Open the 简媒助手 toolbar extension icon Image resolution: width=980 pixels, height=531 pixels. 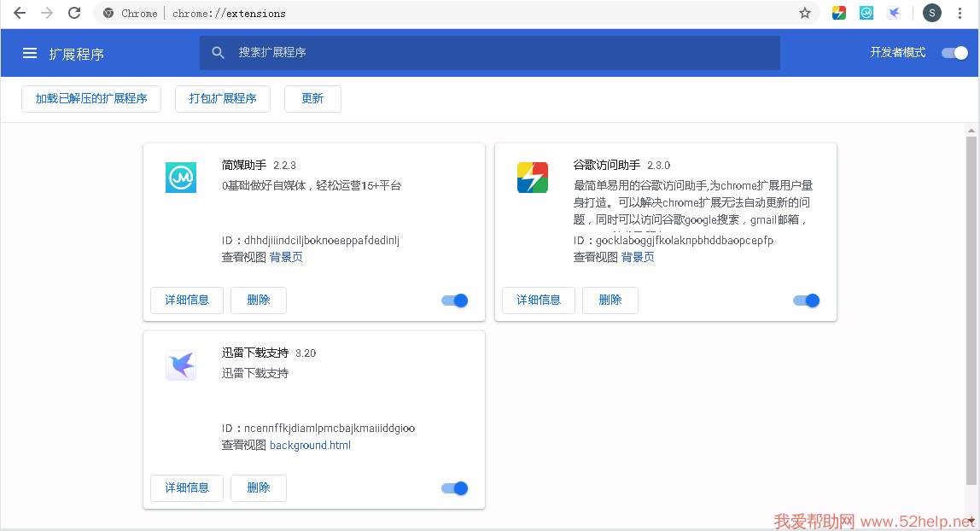(866, 13)
